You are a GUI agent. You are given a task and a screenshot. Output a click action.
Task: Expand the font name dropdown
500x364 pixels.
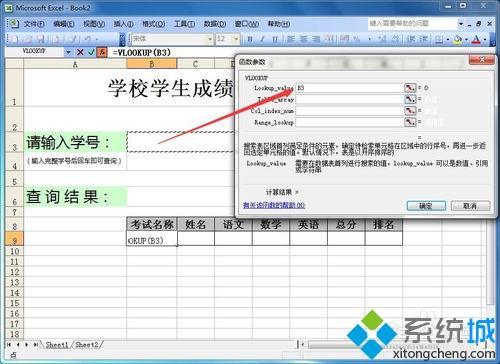tap(210, 39)
